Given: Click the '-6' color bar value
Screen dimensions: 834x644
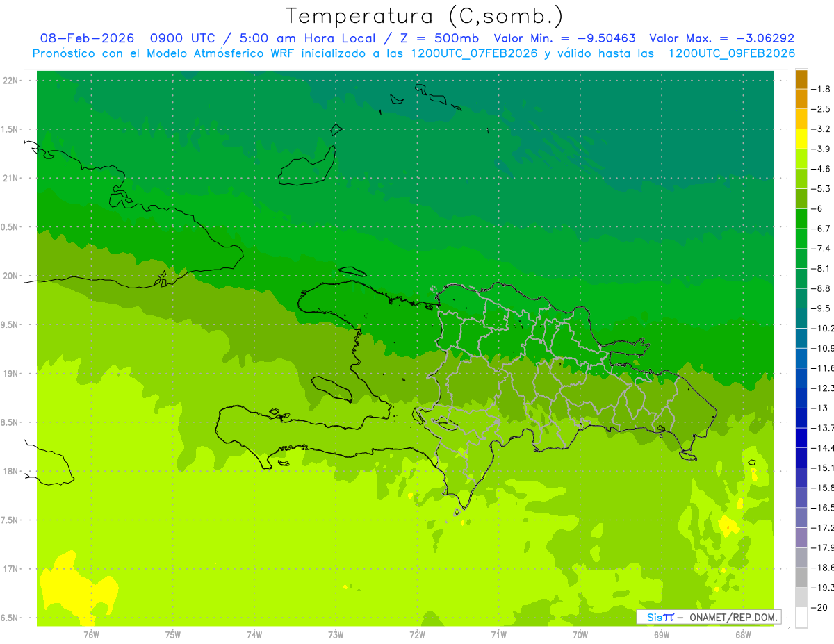Looking at the screenshot, I should coord(817,208).
